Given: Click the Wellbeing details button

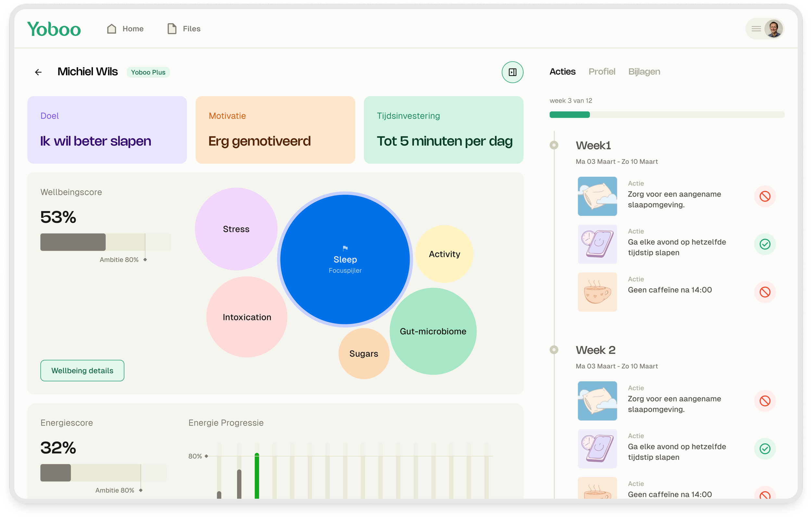Looking at the screenshot, I should 82,371.
